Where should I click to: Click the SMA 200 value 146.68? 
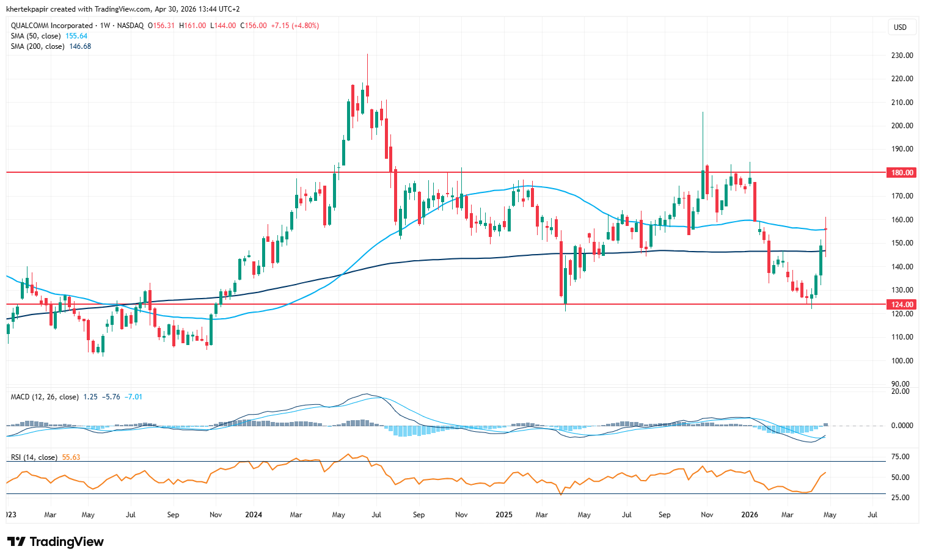(x=80, y=46)
